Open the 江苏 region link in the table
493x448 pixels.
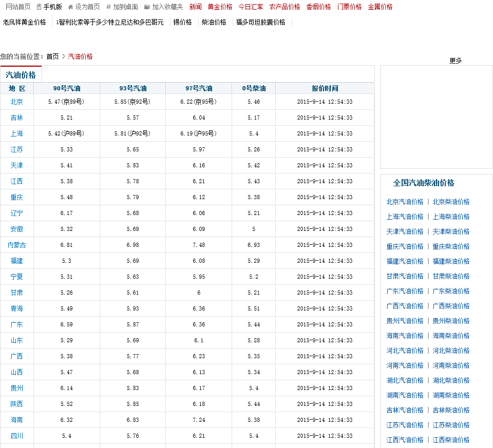[16, 149]
